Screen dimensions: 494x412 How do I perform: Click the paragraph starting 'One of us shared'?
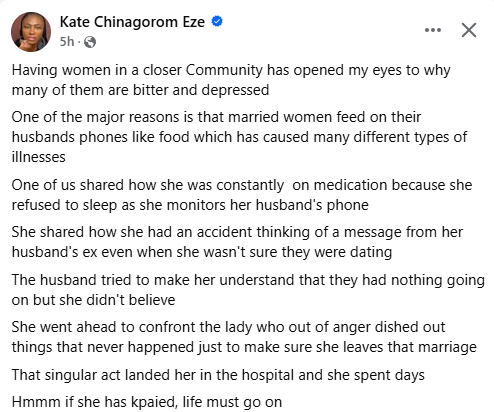[242, 195]
